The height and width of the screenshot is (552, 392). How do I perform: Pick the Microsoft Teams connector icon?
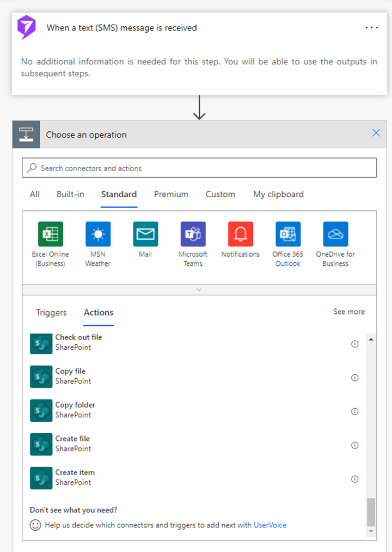click(x=193, y=234)
